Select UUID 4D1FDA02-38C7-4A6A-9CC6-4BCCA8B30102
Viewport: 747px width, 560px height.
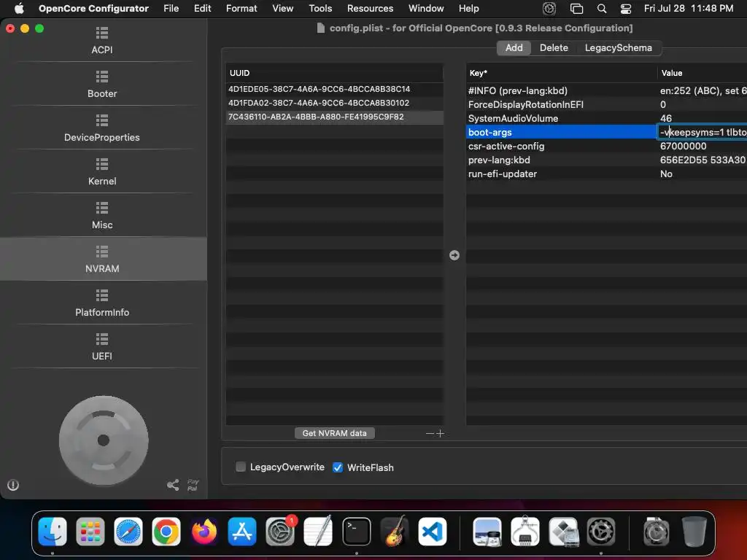(x=334, y=103)
